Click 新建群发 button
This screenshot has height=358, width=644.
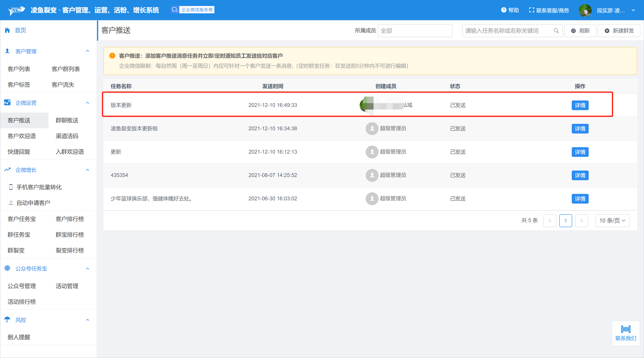pos(619,31)
